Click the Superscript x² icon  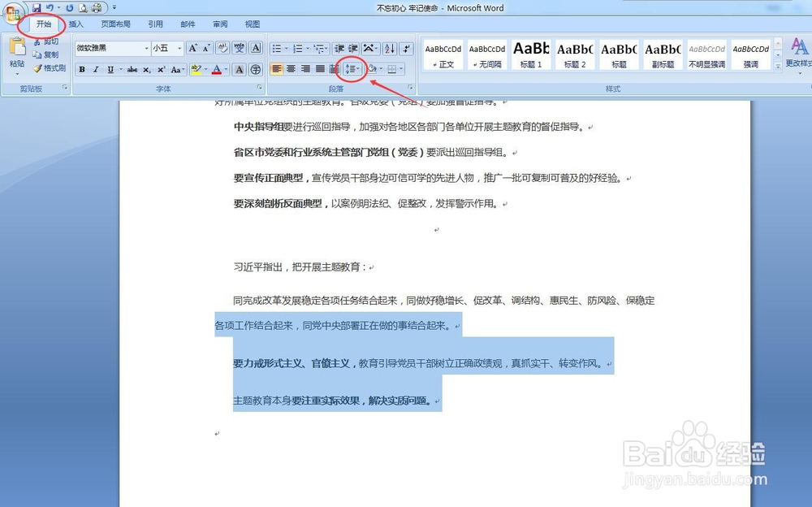[162, 68]
